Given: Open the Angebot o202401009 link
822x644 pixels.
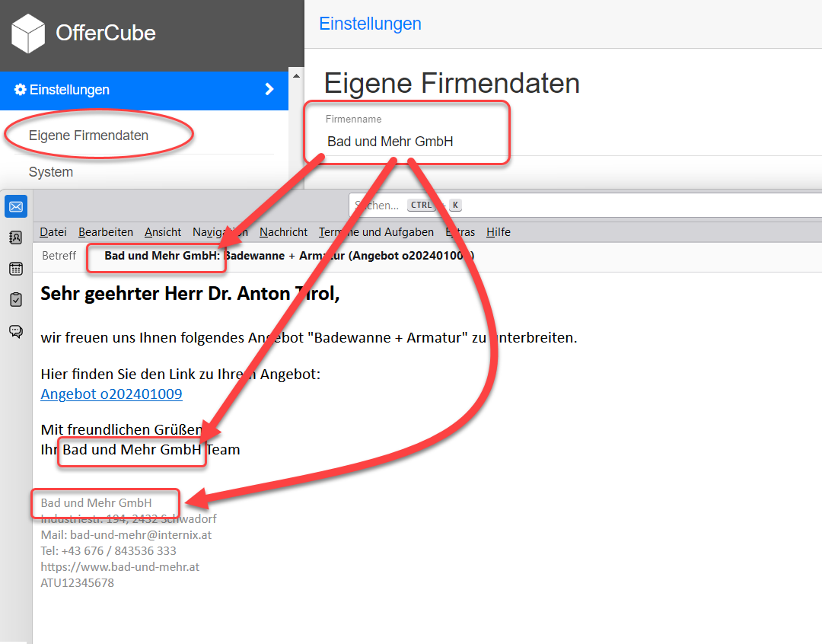Looking at the screenshot, I should click(111, 394).
